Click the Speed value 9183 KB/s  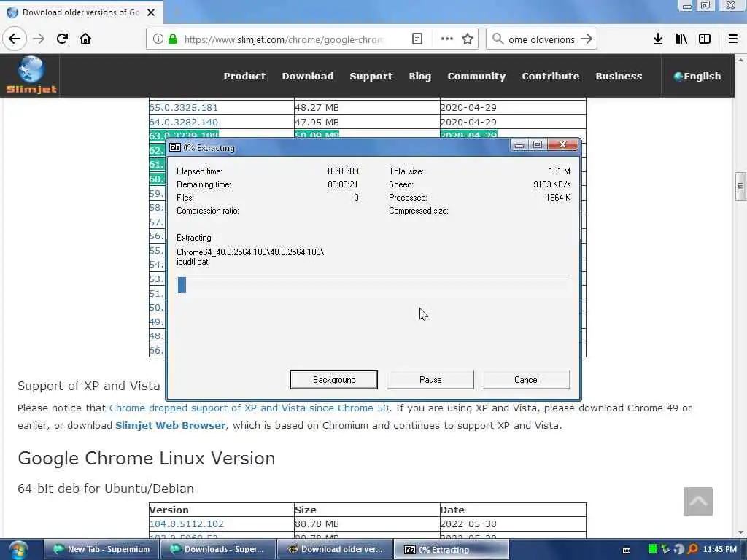(x=551, y=184)
